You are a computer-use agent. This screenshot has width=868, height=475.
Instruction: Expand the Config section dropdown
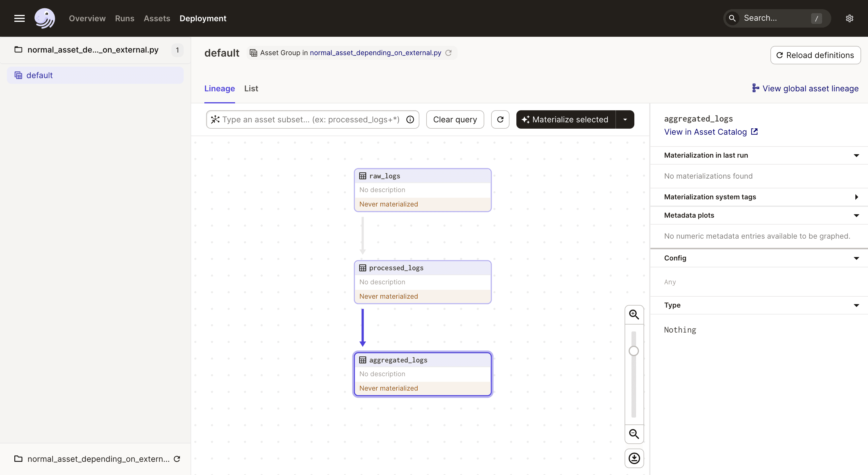(855, 257)
